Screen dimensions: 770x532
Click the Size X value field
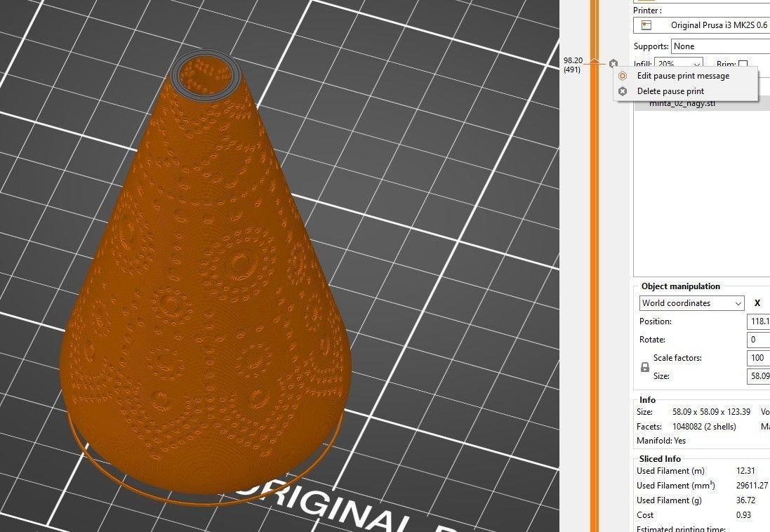pyautogui.click(x=758, y=375)
